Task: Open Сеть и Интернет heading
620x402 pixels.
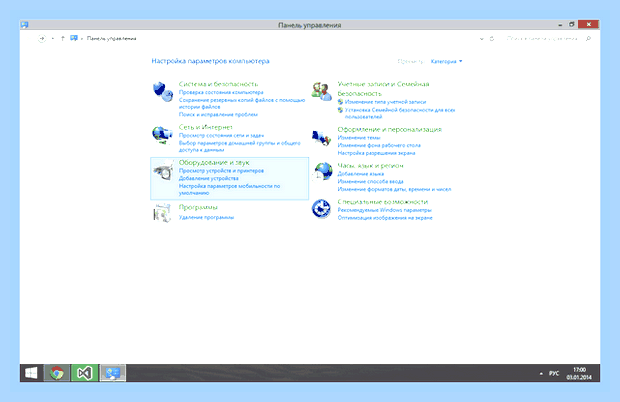Action: [206, 127]
